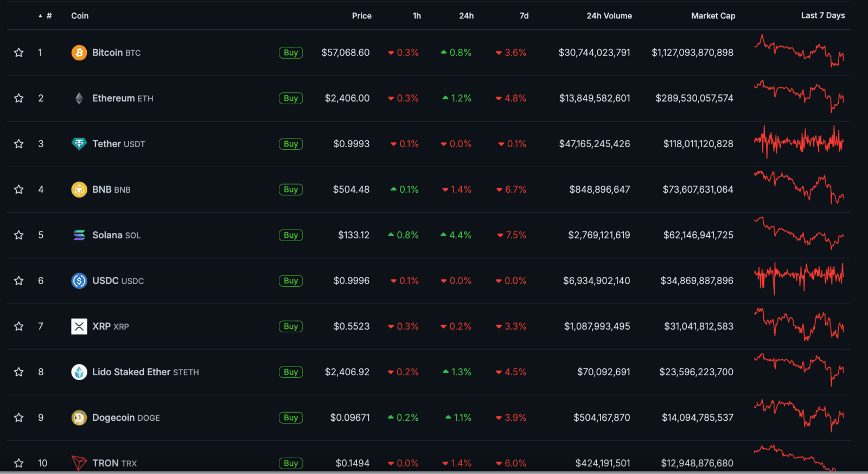
Task: Click the USDC blue logo icon
Action: point(79,281)
